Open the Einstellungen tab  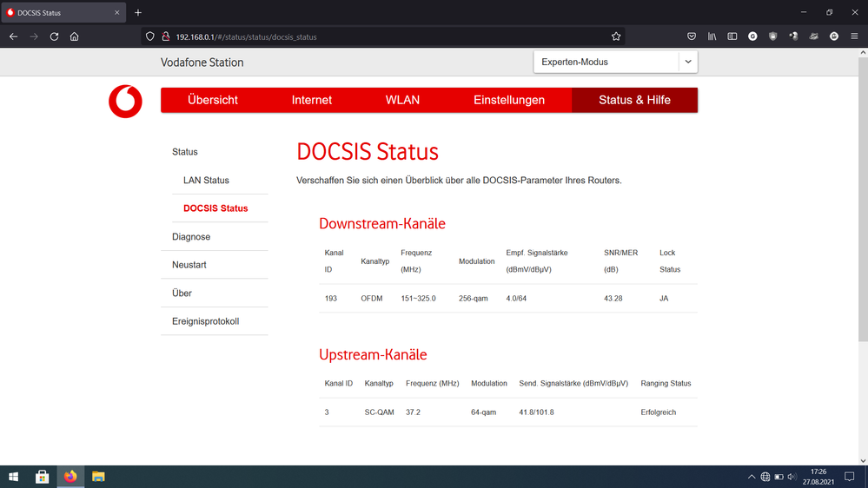point(509,100)
